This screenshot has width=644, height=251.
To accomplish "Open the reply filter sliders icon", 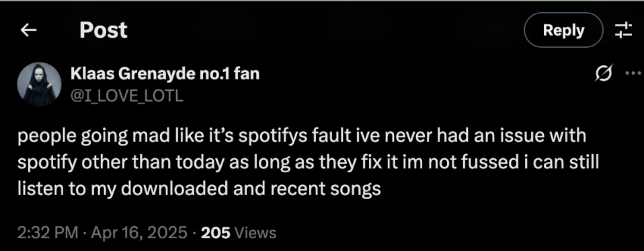I will point(622,30).
